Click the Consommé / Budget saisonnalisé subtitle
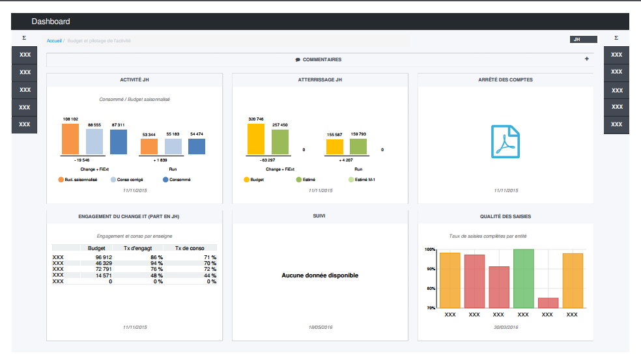Screen dimensions: 641x364 pyautogui.click(x=134, y=99)
